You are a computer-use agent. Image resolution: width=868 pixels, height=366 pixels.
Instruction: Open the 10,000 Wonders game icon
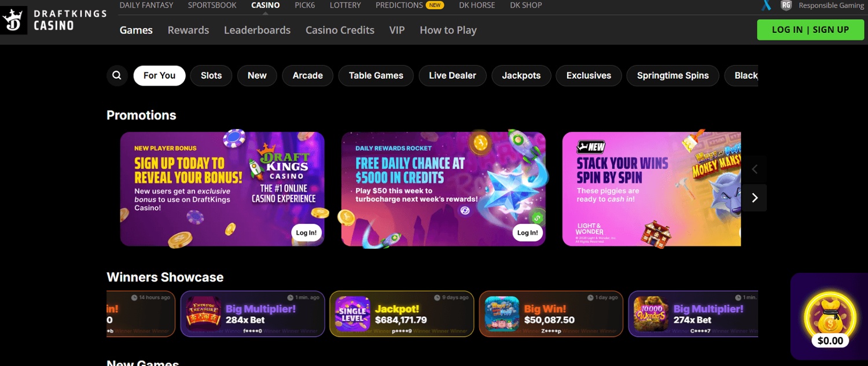click(x=651, y=314)
